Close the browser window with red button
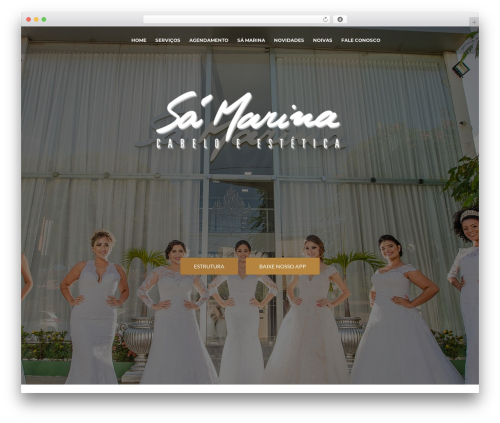The height and width of the screenshot is (423, 500). point(29,19)
